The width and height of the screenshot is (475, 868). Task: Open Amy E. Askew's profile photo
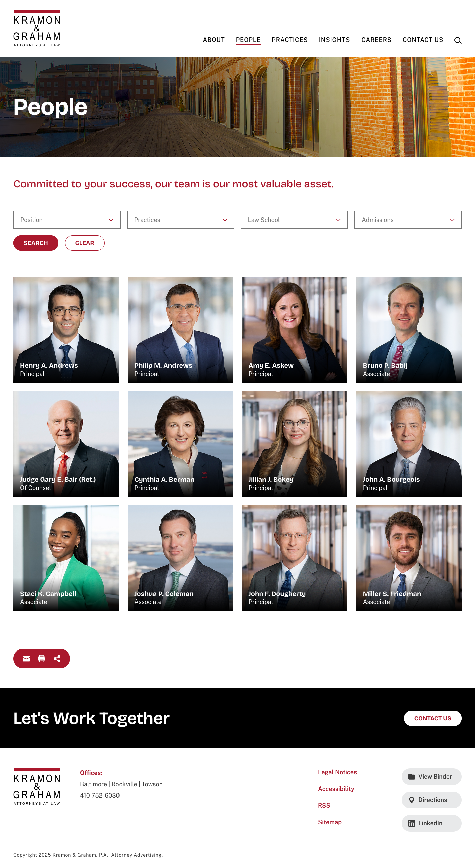point(294,330)
